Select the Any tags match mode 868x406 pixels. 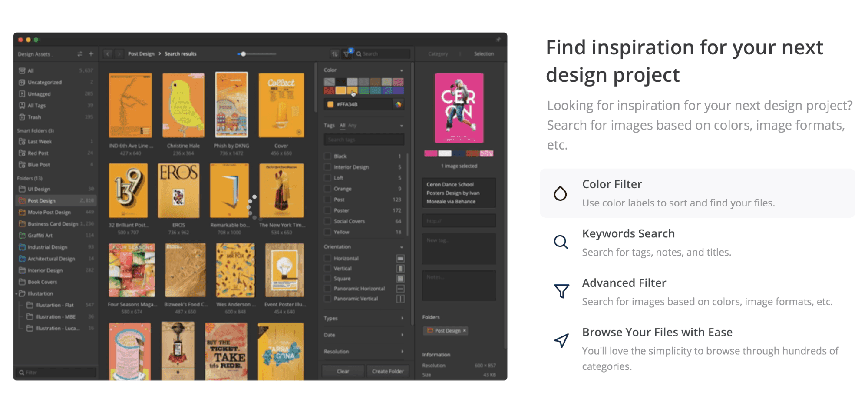(352, 126)
